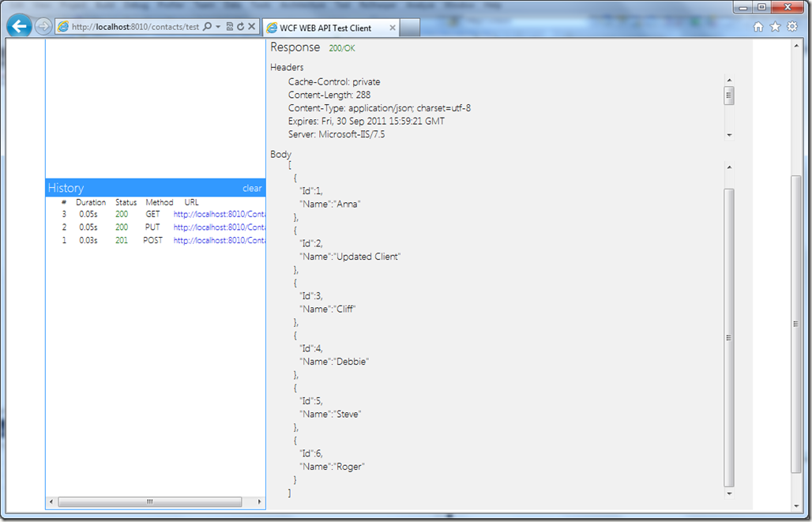Click the Body panel scroll up arrow
The width and height of the screenshot is (812, 522).
click(x=729, y=167)
